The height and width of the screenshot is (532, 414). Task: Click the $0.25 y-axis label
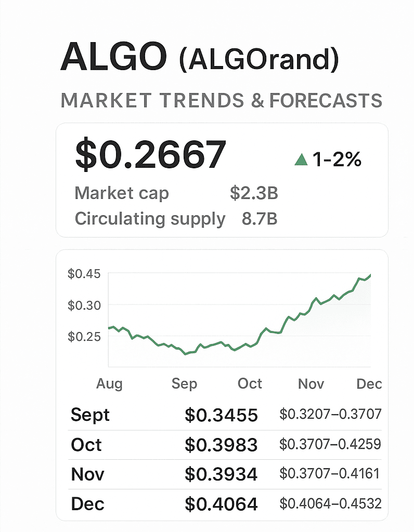(x=83, y=337)
